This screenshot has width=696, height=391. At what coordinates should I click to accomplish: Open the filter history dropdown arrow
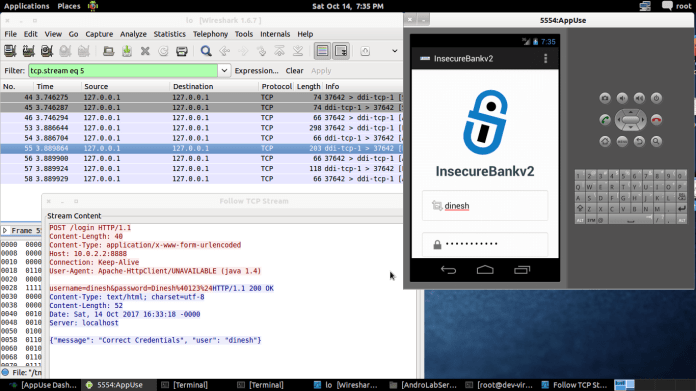click(224, 71)
